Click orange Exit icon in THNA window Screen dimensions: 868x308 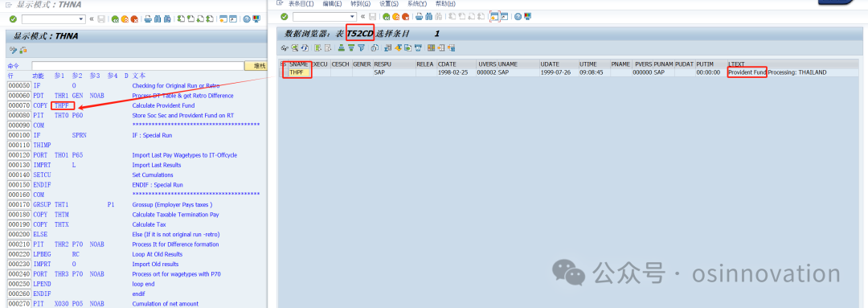[x=125, y=18]
